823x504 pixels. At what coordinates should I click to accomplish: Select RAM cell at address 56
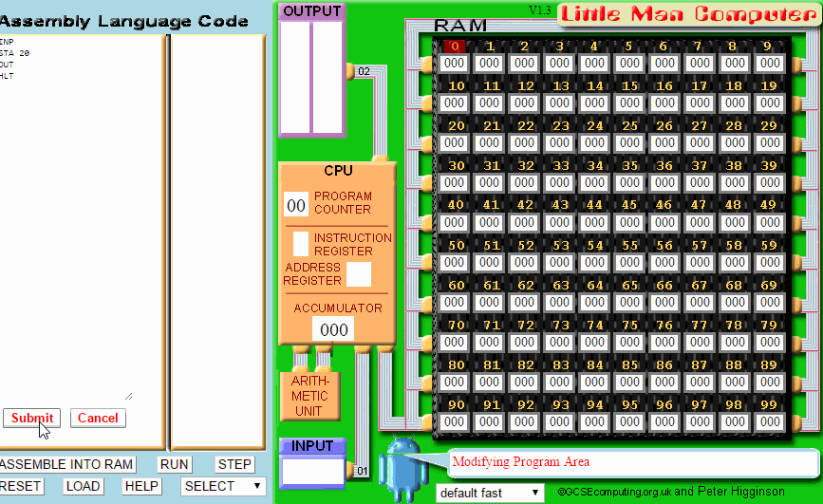(x=664, y=263)
